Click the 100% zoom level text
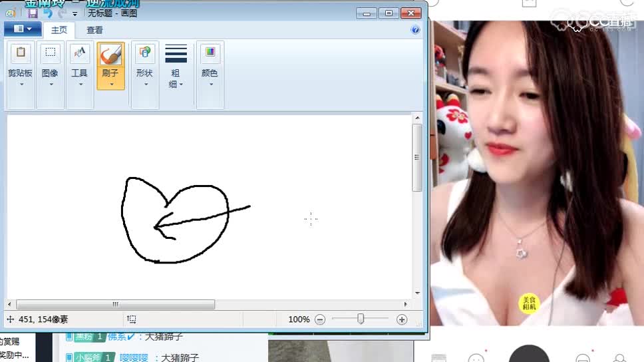The height and width of the screenshot is (362, 644). pyautogui.click(x=299, y=319)
